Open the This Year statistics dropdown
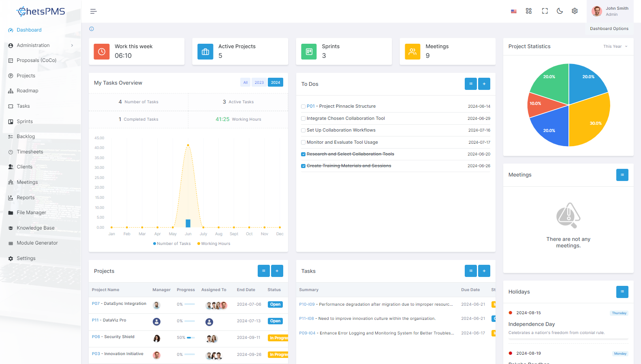641x364 pixels. coord(615,47)
